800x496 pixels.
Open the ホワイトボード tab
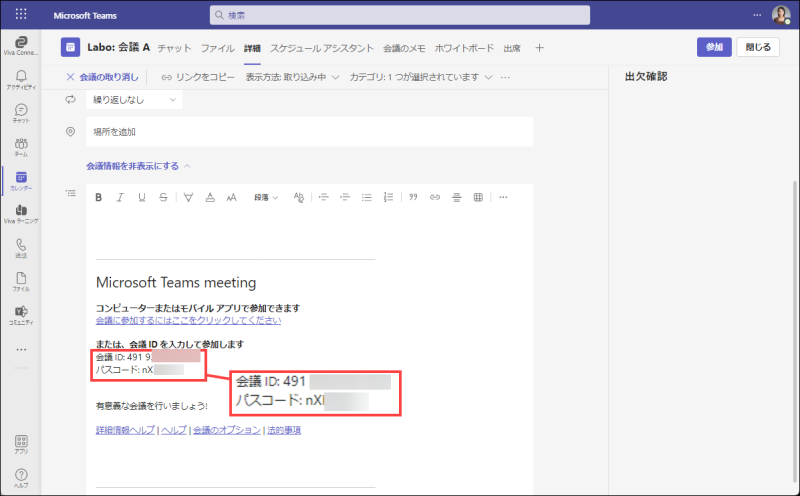coord(464,48)
